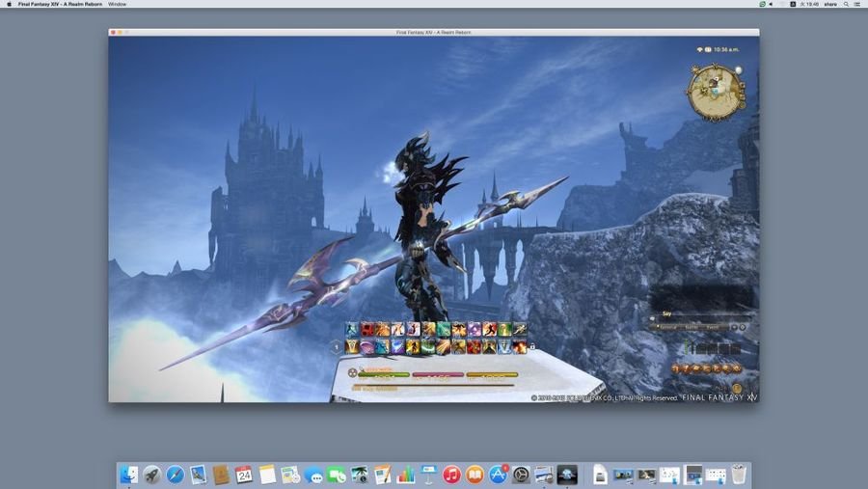The height and width of the screenshot is (489, 868).
Task: Switch to the Battle chat tab
Action: [x=692, y=327]
